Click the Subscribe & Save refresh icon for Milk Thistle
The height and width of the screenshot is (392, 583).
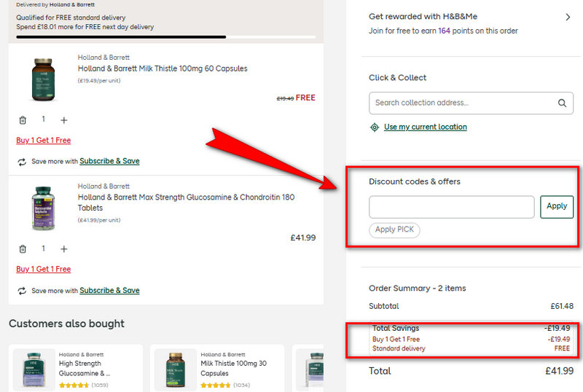coord(22,162)
